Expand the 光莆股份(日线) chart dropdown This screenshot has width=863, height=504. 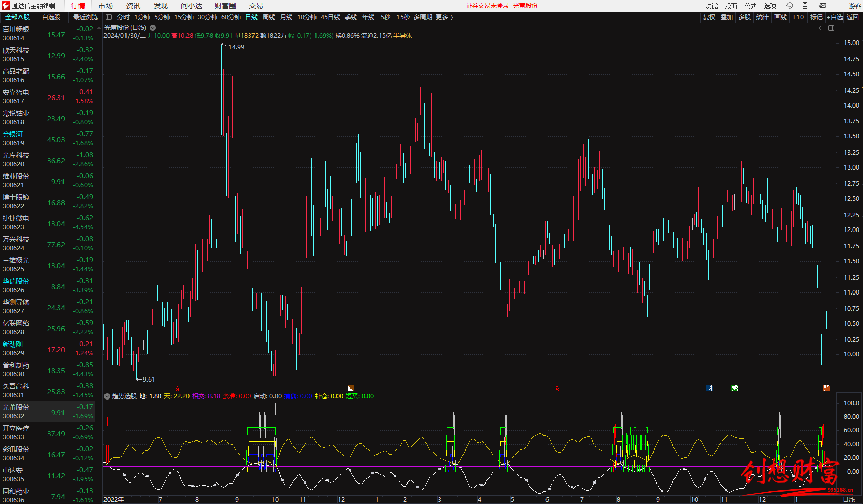(153, 28)
